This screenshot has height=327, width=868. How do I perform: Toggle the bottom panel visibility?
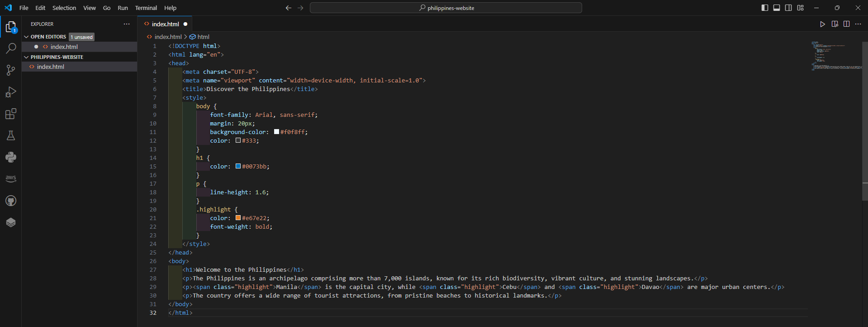coord(777,8)
